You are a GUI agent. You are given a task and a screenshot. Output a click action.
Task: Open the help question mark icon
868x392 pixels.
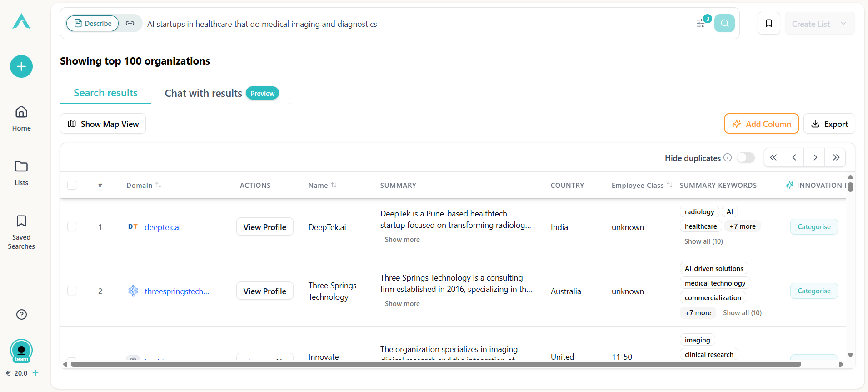pos(21,314)
